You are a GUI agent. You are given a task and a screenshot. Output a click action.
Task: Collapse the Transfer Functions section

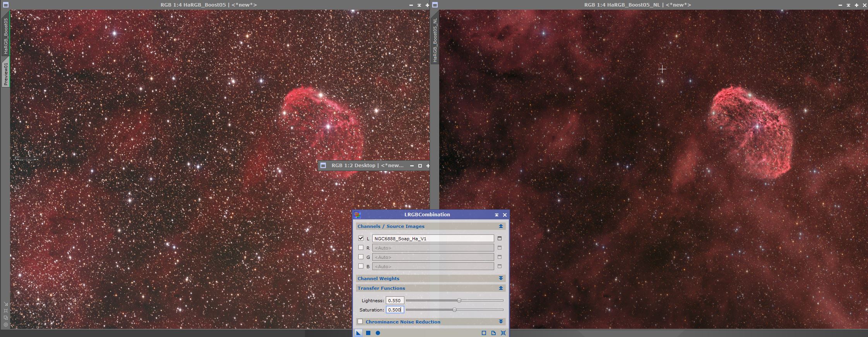coord(501,288)
